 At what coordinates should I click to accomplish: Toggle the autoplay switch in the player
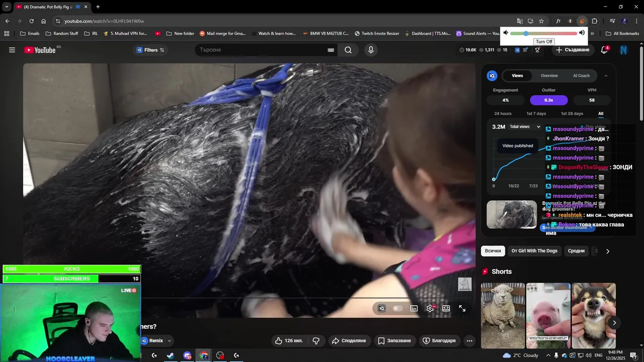[x=397, y=308]
